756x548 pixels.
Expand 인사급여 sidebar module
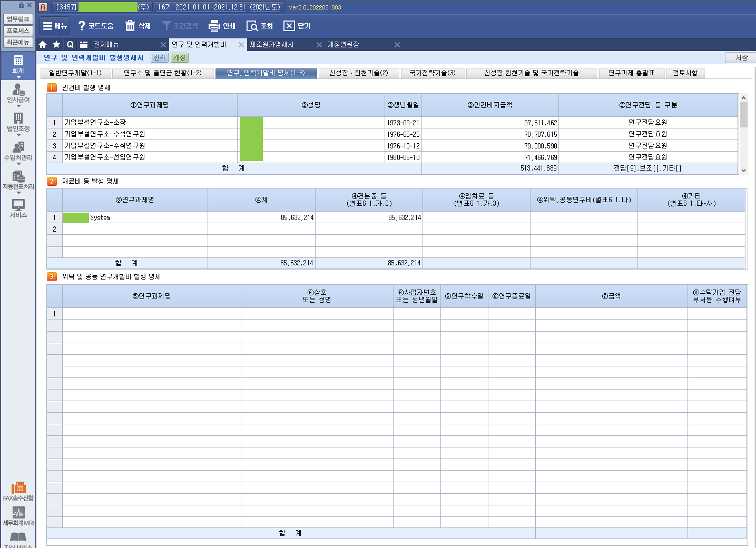(x=18, y=93)
